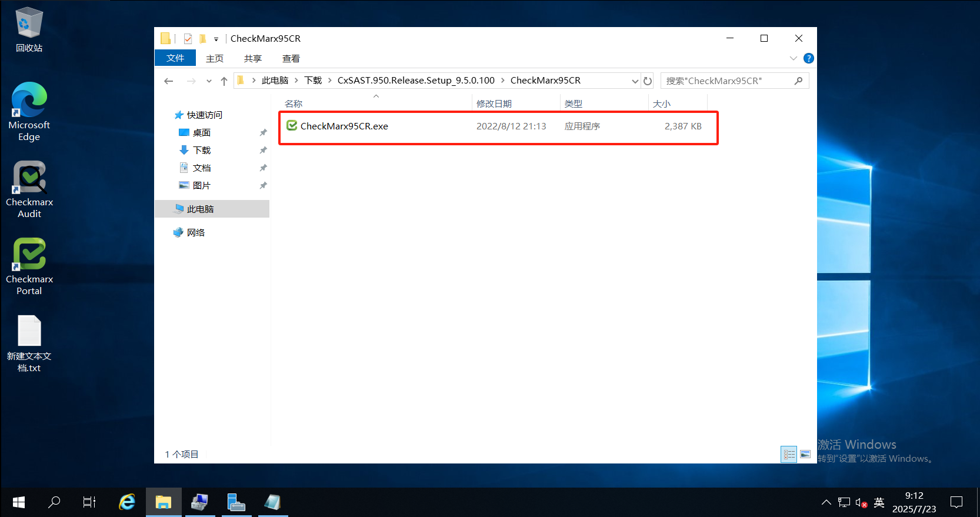Open the address bar history dropdown
Viewport: 980px width, 517px height.
pyautogui.click(x=635, y=81)
